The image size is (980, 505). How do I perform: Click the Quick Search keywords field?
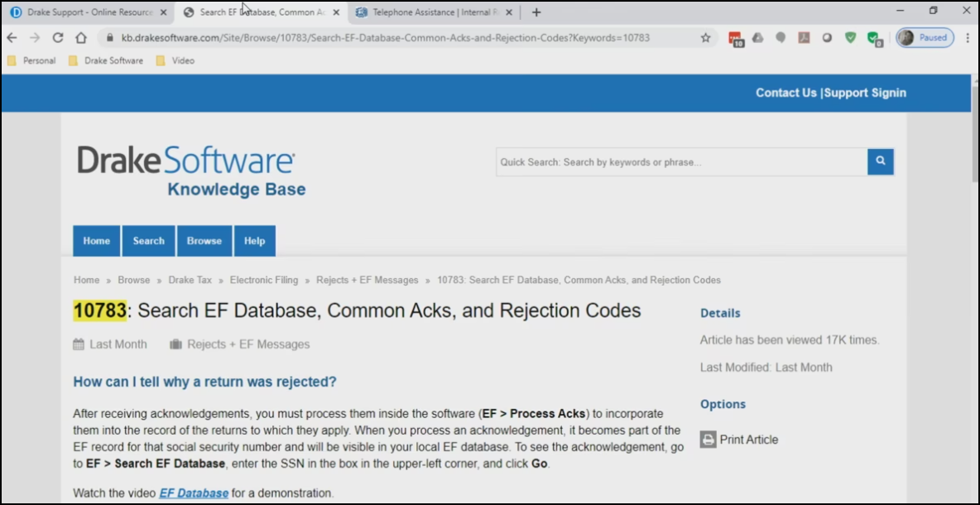pos(682,162)
